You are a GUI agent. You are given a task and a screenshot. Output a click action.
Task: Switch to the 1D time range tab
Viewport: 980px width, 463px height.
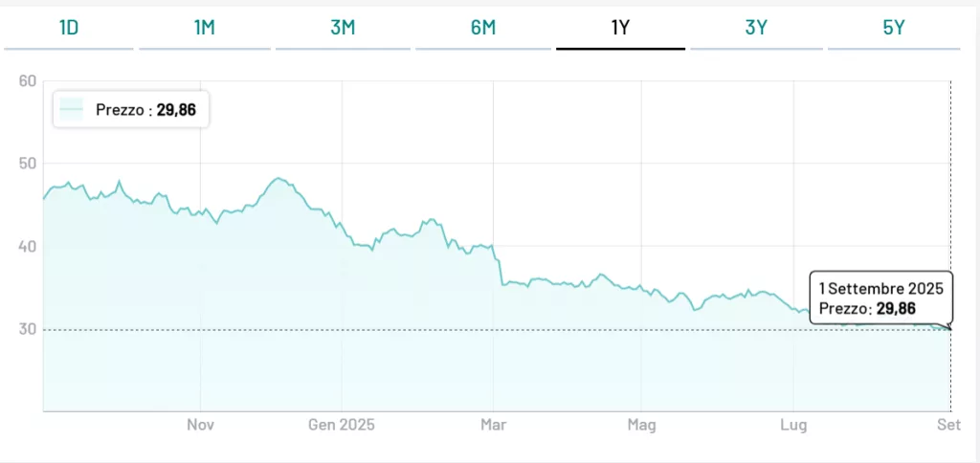(x=69, y=28)
